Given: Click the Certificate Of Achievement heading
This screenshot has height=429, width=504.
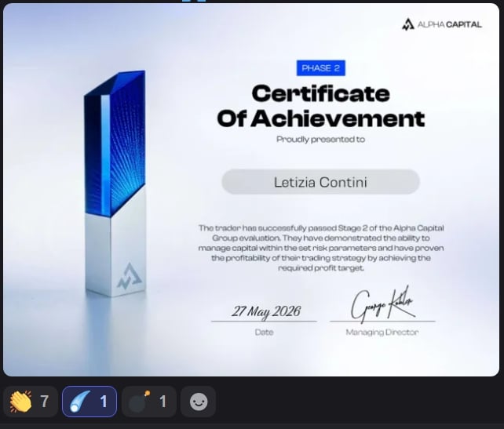Looking at the screenshot, I should 321,106.
